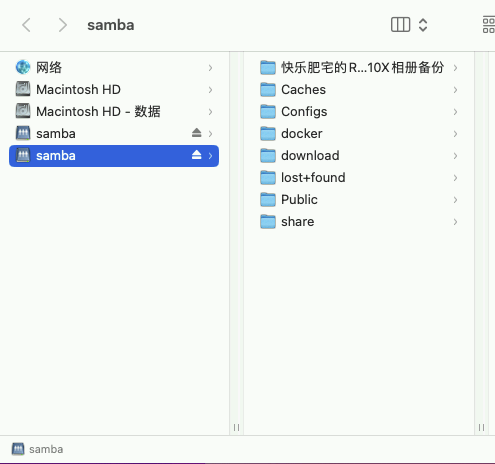Select Macintosh HD disk
Viewport: 495px width, 464px height.
114,90
